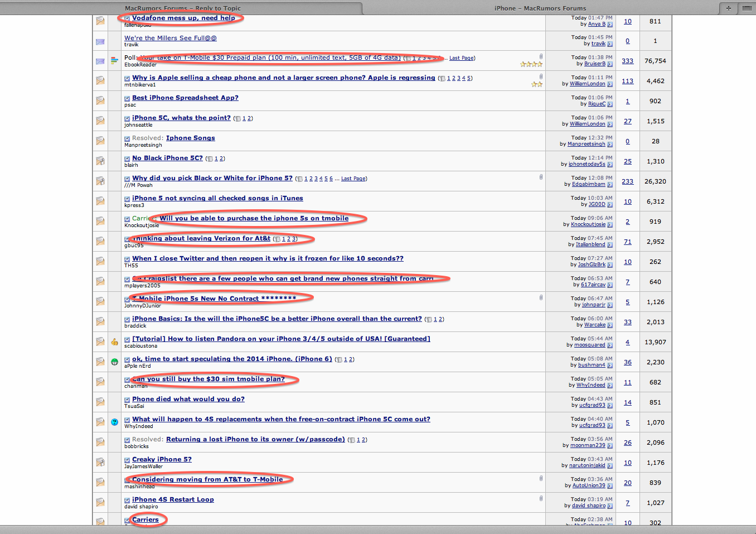Viewport: 756px width, 534px height.
Task: Click the first-unread icon before "Phone died what would you do?"
Action: [127, 400]
